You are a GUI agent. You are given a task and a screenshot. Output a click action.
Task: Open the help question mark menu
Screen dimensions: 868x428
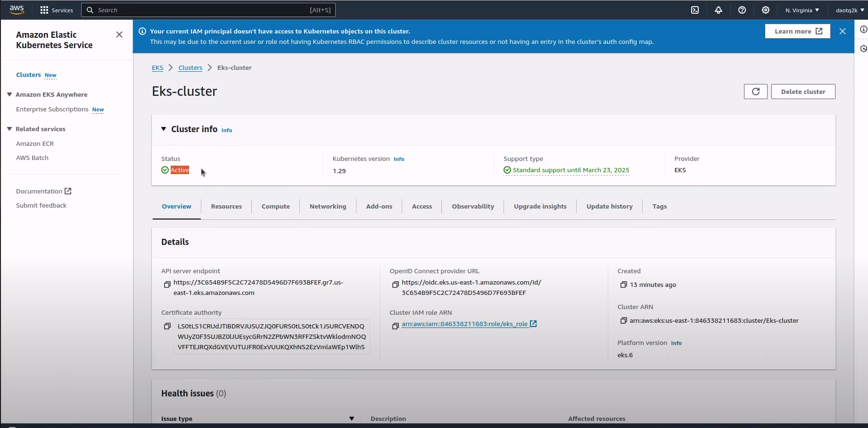742,10
